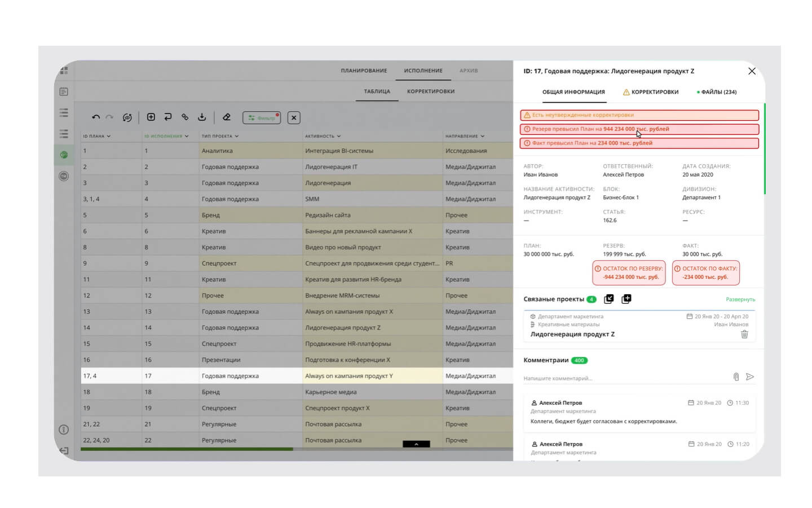
Task: Open the Активность column sort dropdown
Action: pyautogui.click(x=323, y=136)
